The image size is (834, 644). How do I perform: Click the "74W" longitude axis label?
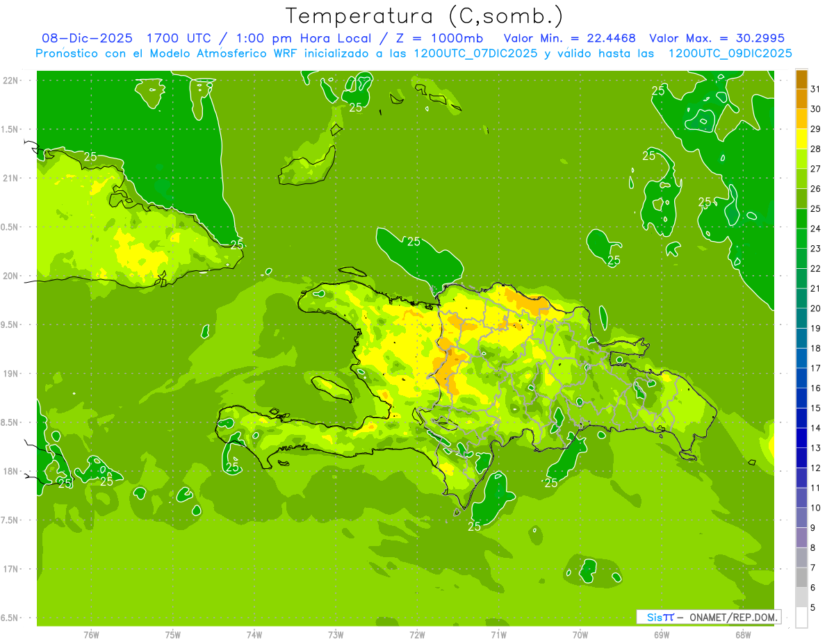tap(254, 635)
